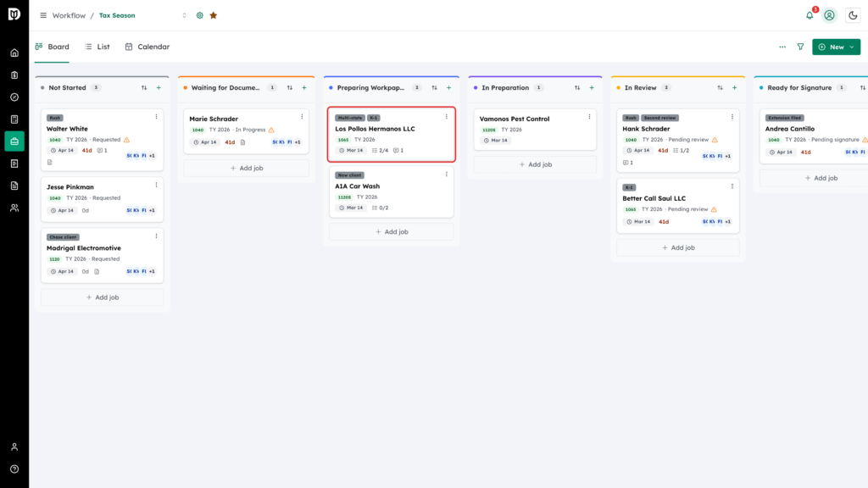868x488 pixels.
Task: Click the app logo in sidebar
Action: click(x=14, y=14)
